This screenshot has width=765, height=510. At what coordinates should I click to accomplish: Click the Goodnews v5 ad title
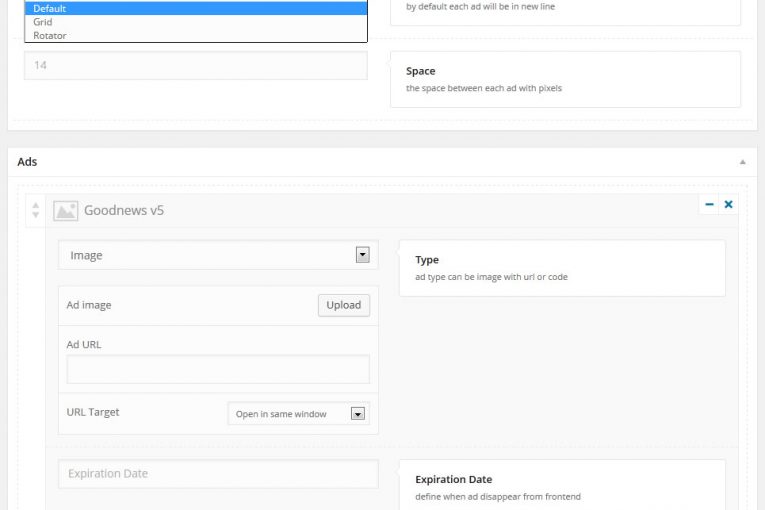[x=124, y=210]
